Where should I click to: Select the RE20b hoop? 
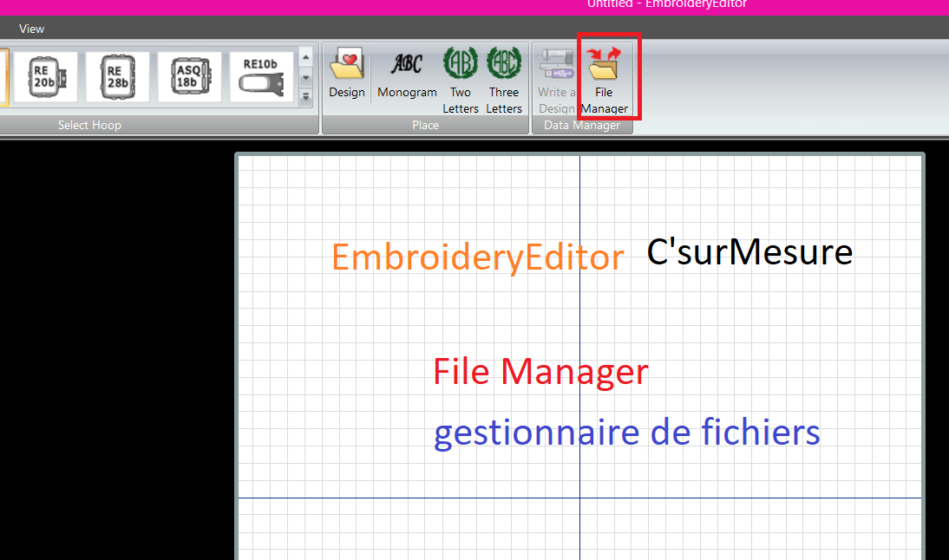point(45,76)
